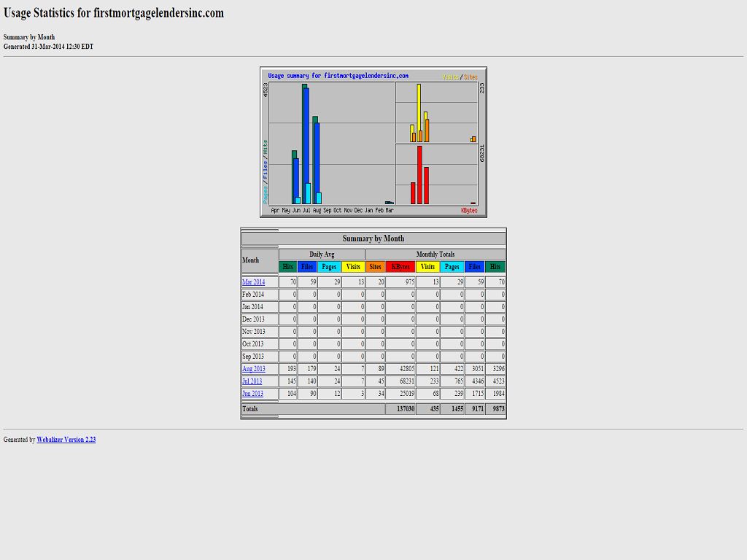Click the 3051 files cell in Aug 2013

point(474,368)
